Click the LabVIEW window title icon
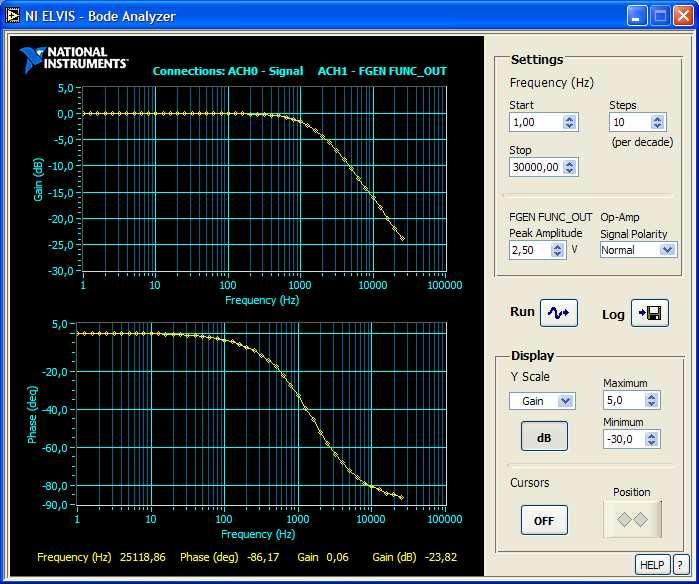 tap(12, 16)
